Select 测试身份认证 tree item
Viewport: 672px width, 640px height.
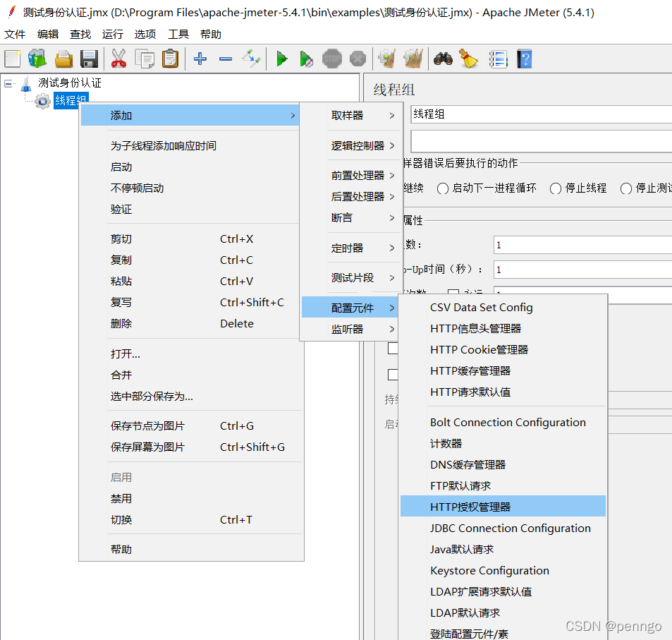click(x=70, y=83)
